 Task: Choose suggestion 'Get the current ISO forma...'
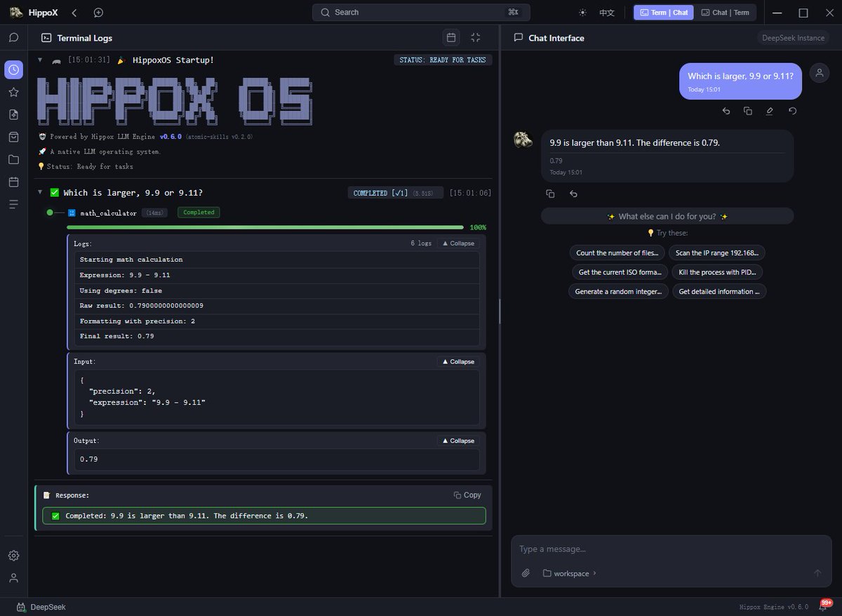coord(620,272)
